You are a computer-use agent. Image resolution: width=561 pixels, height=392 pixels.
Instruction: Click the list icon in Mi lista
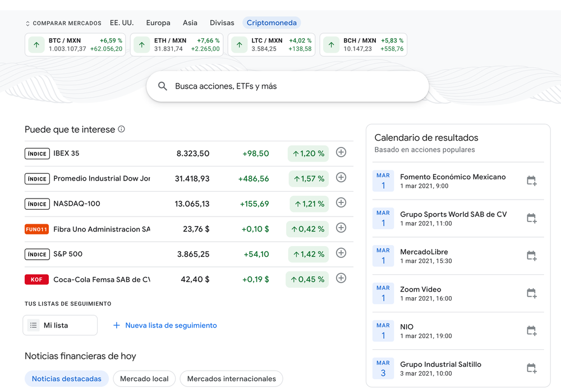click(x=33, y=325)
